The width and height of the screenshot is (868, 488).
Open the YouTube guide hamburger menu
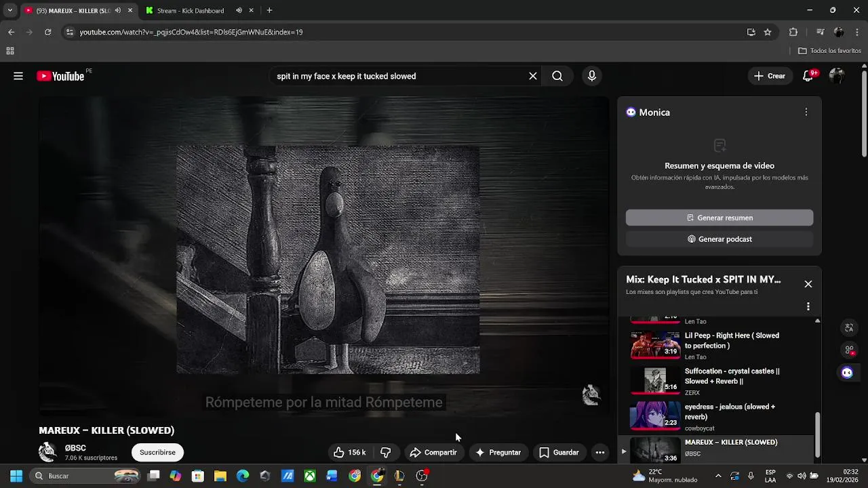pos(18,76)
